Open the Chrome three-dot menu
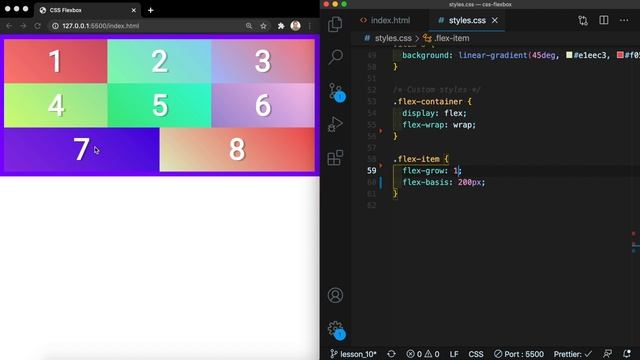The width and height of the screenshot is (640, 360). click(x=310, y=26)
